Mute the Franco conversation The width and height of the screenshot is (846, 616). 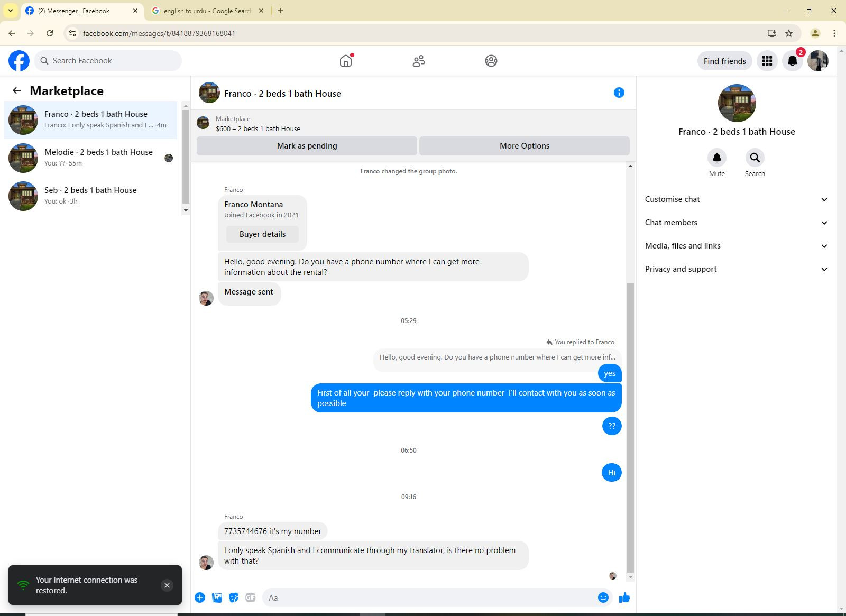tap(717, 158)
